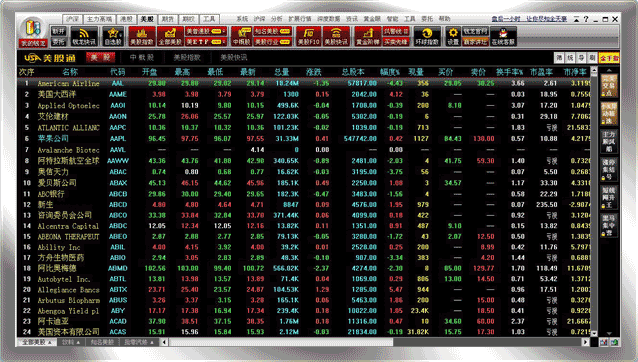Select the 中概股 sub-tab
The image size is (638, 362).
click(x=142, y=57)
